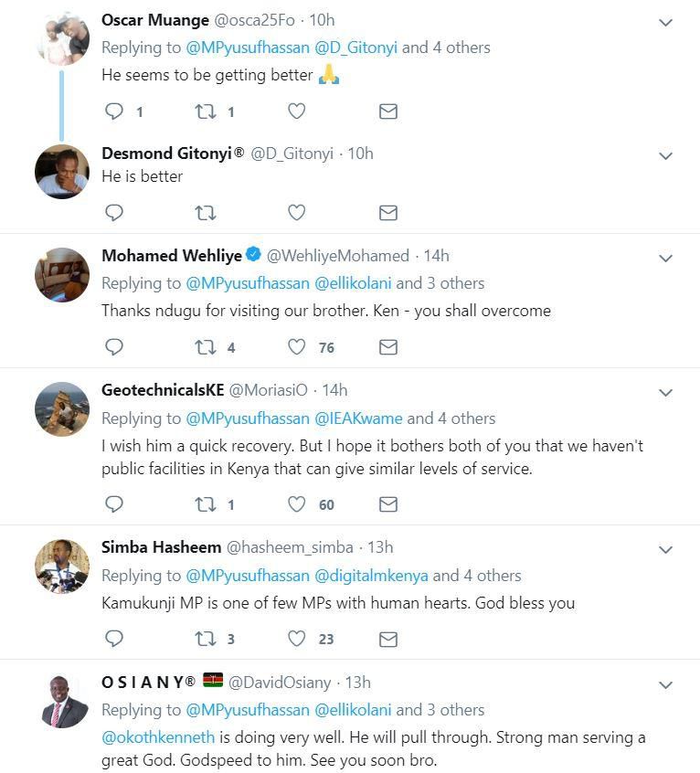Screen dimensions: 700x773
Task: Unlike GeotechnicalsKE's tweet heart icon
Action: point(296,503)
